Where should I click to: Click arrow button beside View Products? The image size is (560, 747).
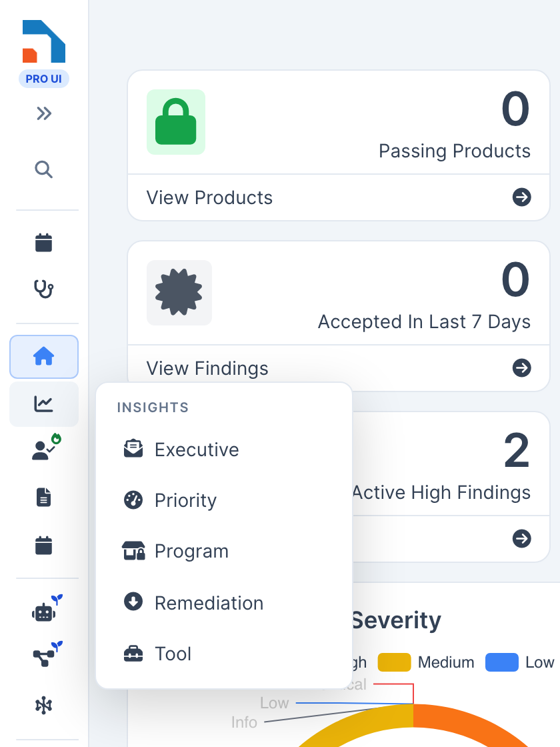(522, 197)
